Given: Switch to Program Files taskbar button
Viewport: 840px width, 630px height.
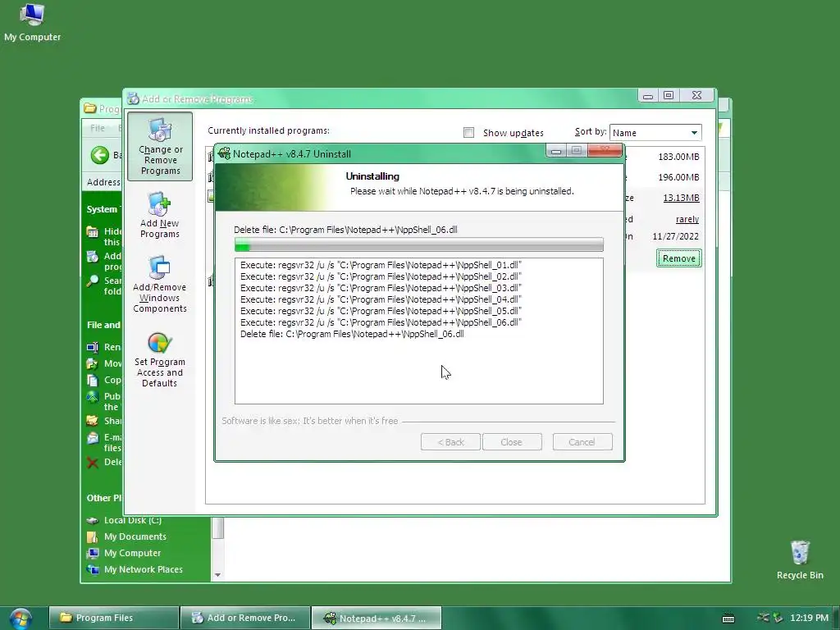Looking at the screenshot, I should click(x=113, y=618).
